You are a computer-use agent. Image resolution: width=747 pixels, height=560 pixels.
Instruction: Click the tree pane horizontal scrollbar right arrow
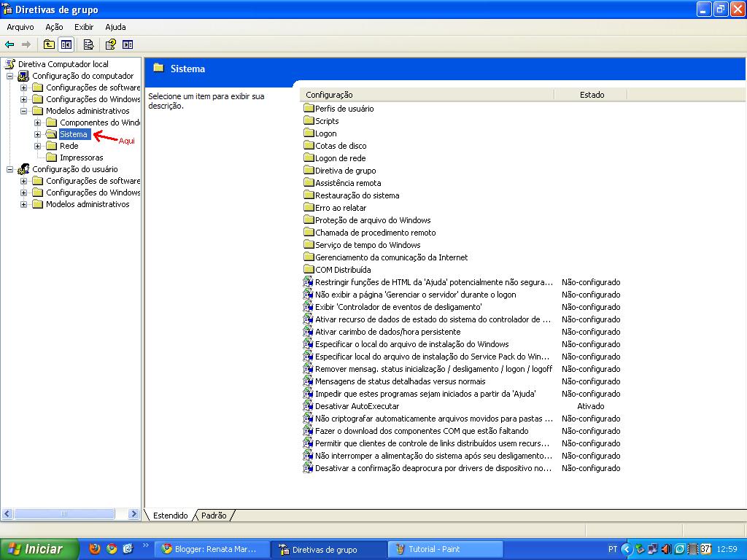coord(134,514)
